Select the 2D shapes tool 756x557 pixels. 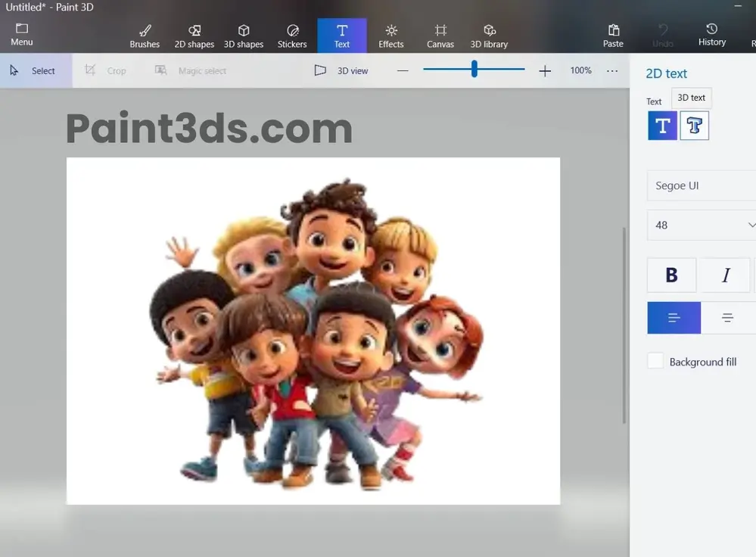194,35
